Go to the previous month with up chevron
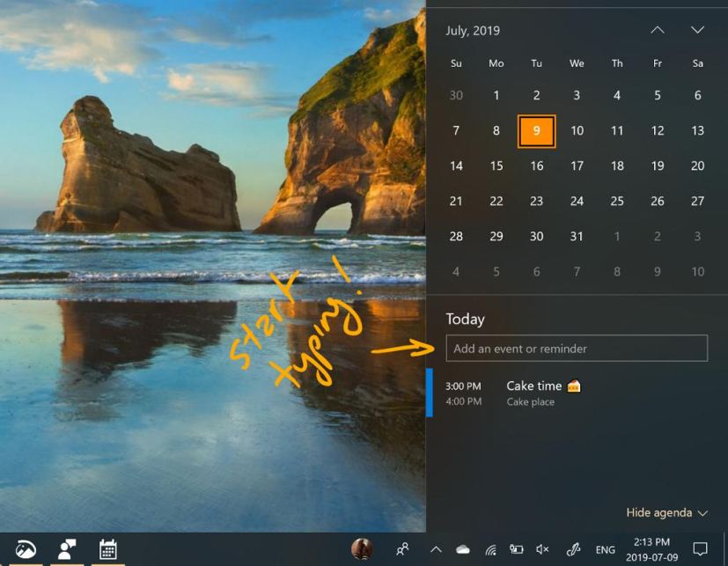This screenshot has height=566, width=728. [657, 30]
